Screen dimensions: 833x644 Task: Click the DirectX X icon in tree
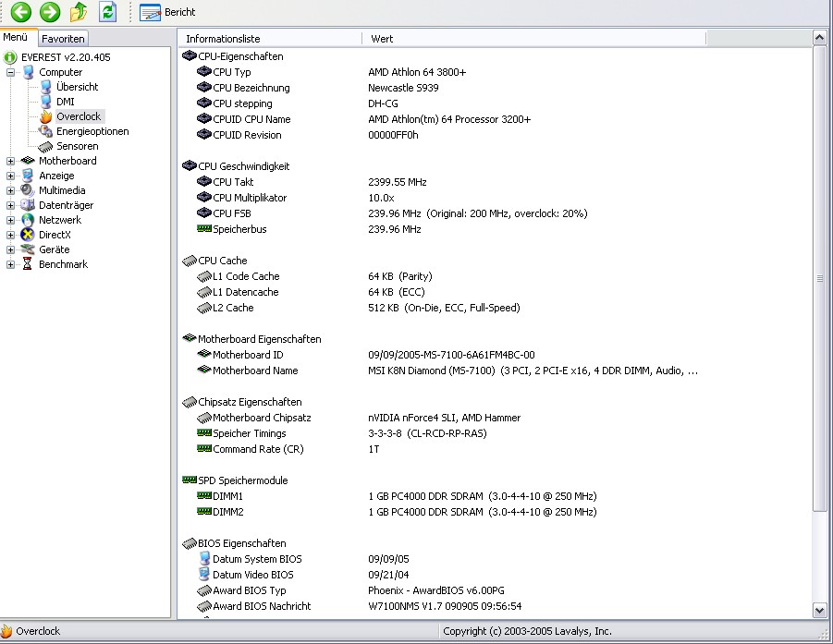28,235
